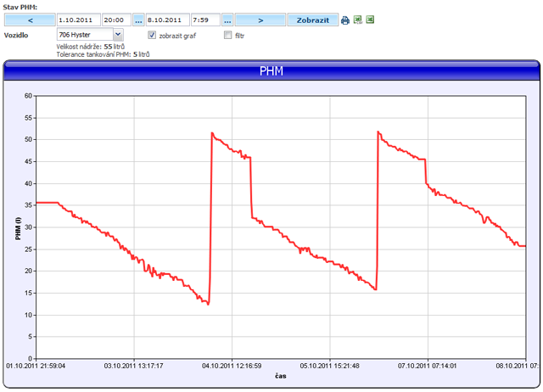The height and width of the screenshot is (392, 543).
Task: Advance to next period with > button
Action: [260, 20]
